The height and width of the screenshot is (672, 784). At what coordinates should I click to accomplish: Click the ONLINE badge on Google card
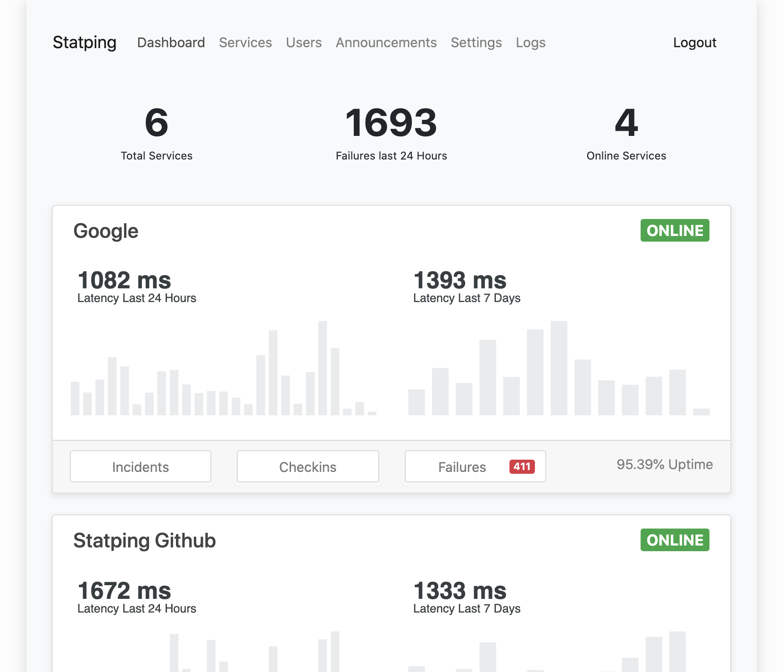coord(675,230)
